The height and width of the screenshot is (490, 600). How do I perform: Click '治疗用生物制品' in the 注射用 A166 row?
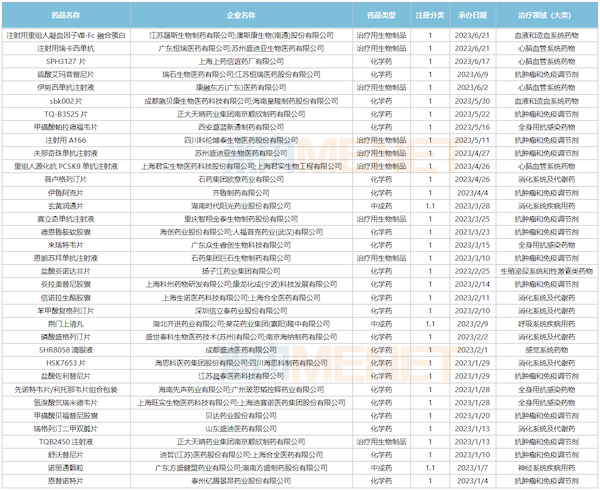click(381, 140)
